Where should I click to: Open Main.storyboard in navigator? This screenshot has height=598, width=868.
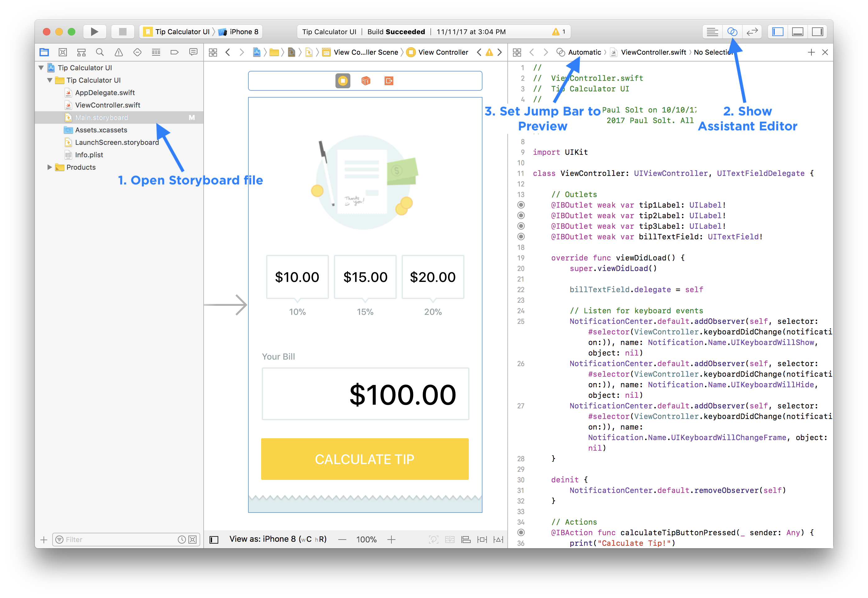102,117
